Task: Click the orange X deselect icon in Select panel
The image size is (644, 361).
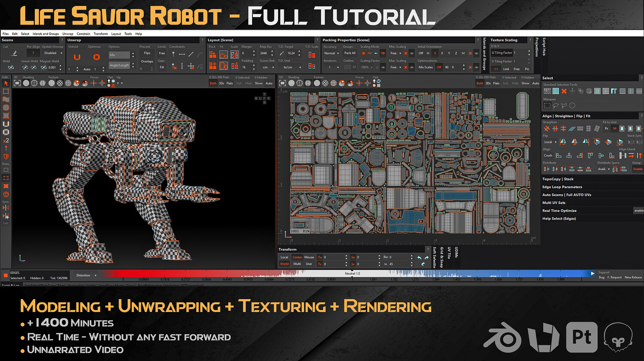Action: [x=564, y=91]
